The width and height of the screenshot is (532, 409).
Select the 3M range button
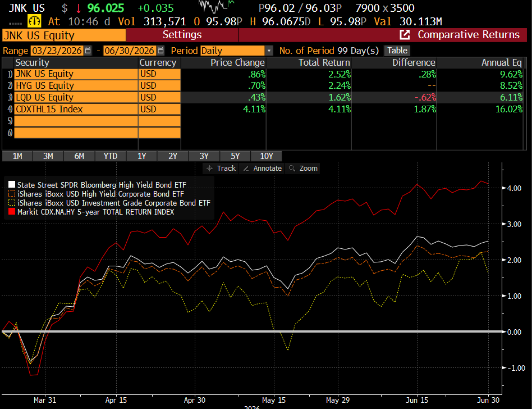click(x=48, y=156)
